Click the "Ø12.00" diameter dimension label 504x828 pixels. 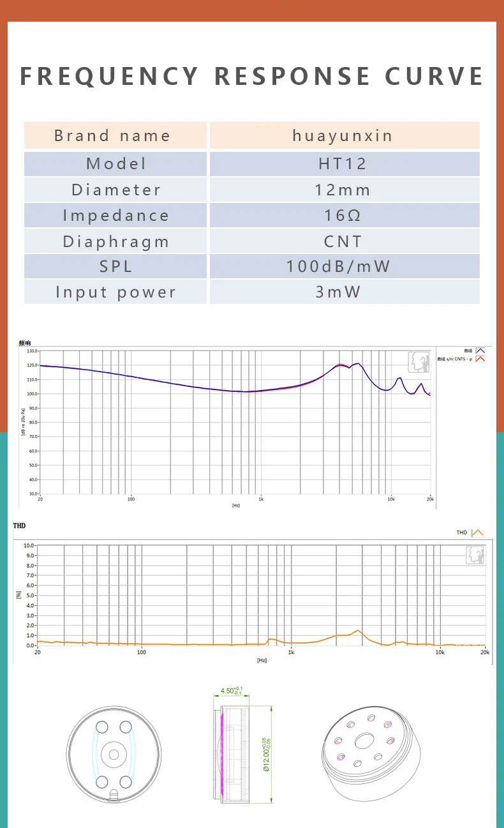(265, 754)
